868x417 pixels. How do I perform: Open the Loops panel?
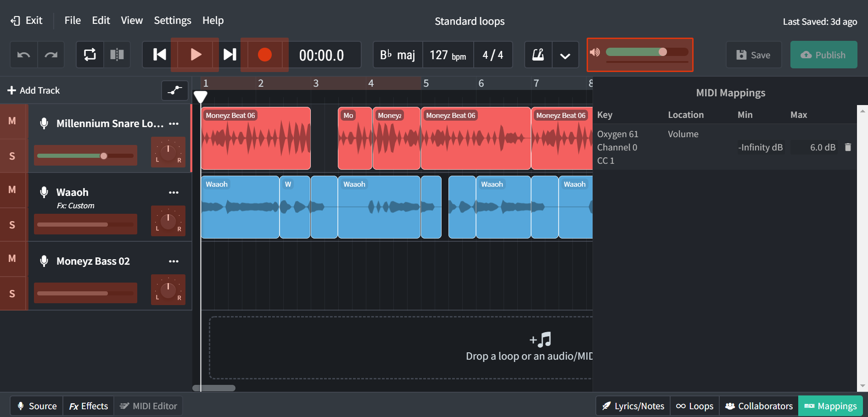(x=694, y=406)
